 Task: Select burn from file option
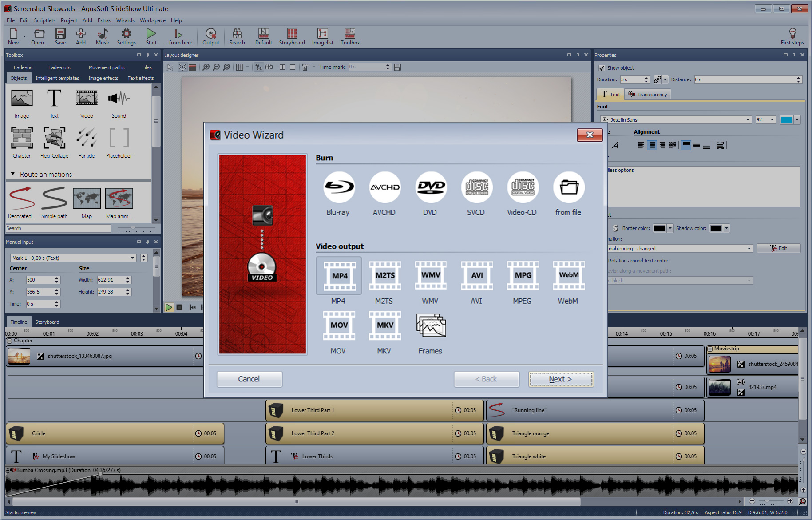coord(568,188)
